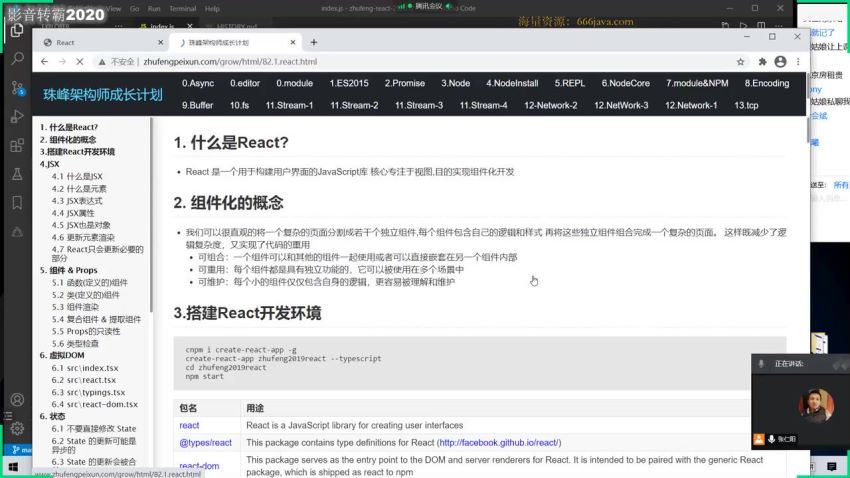Image resolution: width=850 pixels, height=478 pixels.
Task: Click the sidebar table-of-contents scrollbar
Action: coord(151,214)
